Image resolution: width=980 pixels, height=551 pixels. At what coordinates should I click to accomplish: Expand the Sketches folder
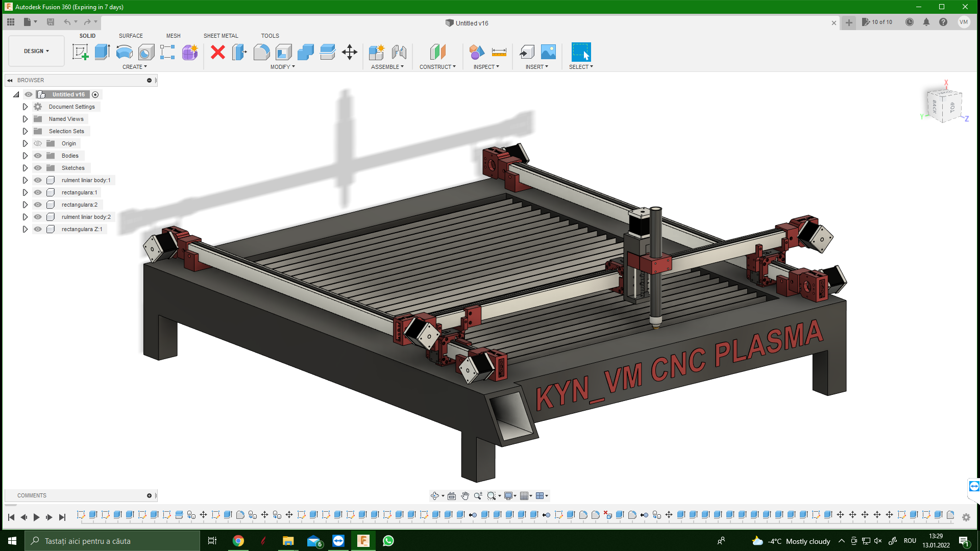(25, 168)
